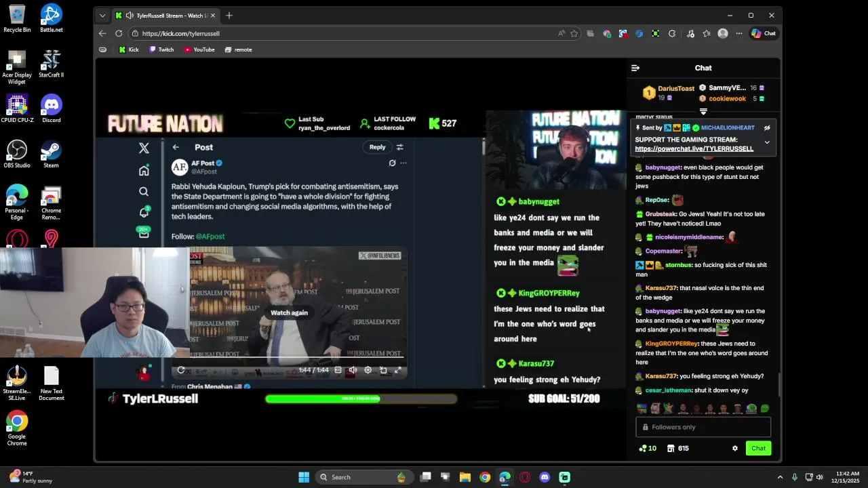
Task: Click the taskbar Search box
Action: click(x=363, y=477)
